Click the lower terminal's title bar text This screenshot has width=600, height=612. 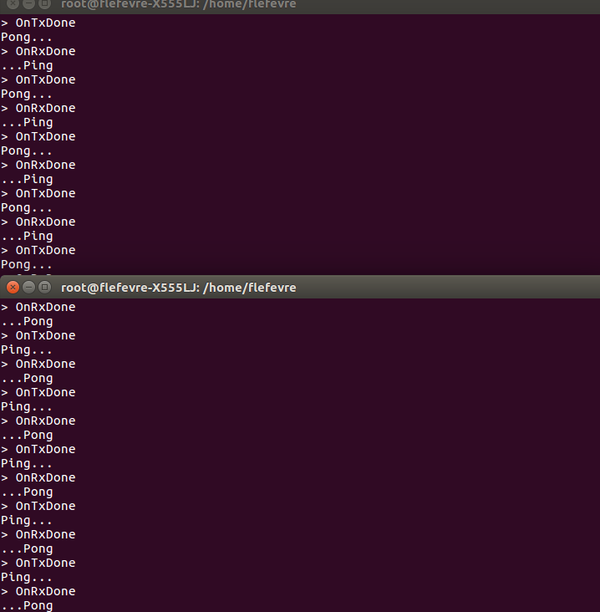pos(178,287)
